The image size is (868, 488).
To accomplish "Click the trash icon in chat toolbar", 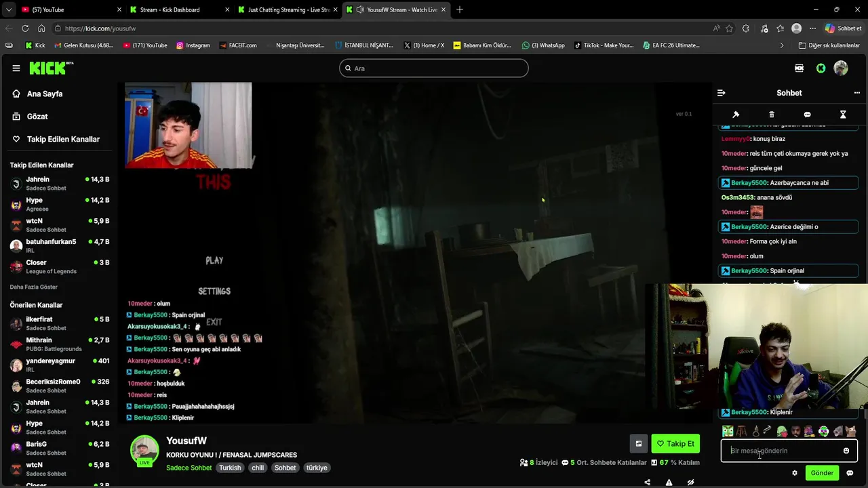I will pos(772,115).
